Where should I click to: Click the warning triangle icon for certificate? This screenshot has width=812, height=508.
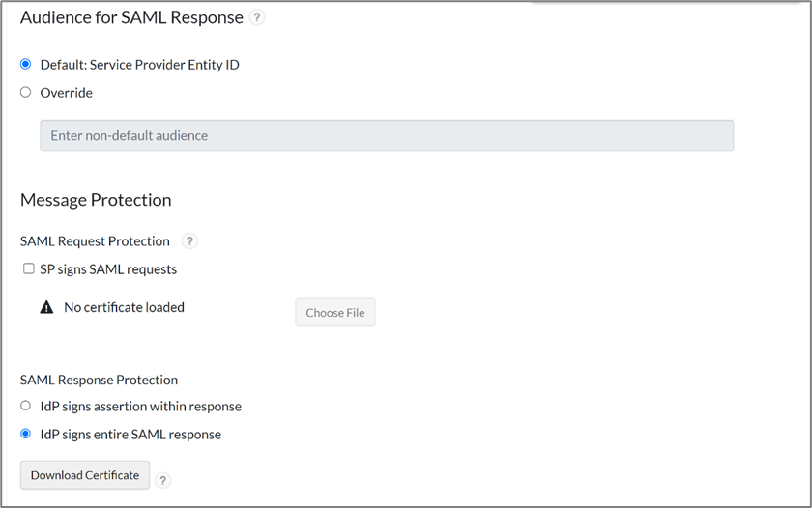tap(46, 308)
